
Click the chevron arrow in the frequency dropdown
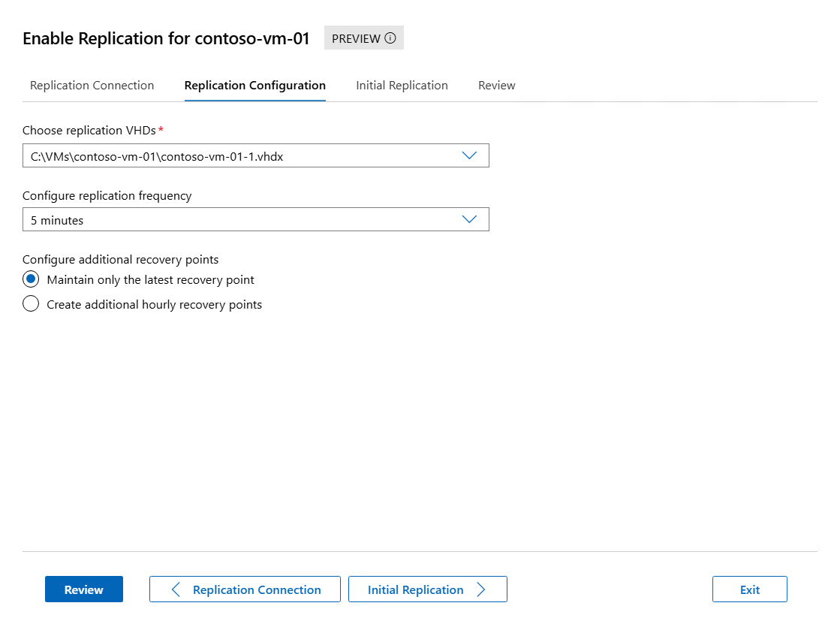[469, 219]
